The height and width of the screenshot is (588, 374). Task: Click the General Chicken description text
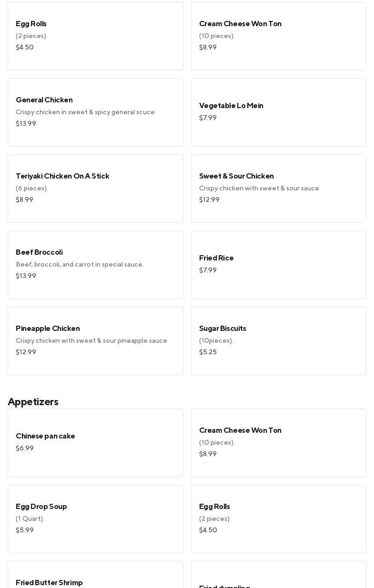(85, 112)
